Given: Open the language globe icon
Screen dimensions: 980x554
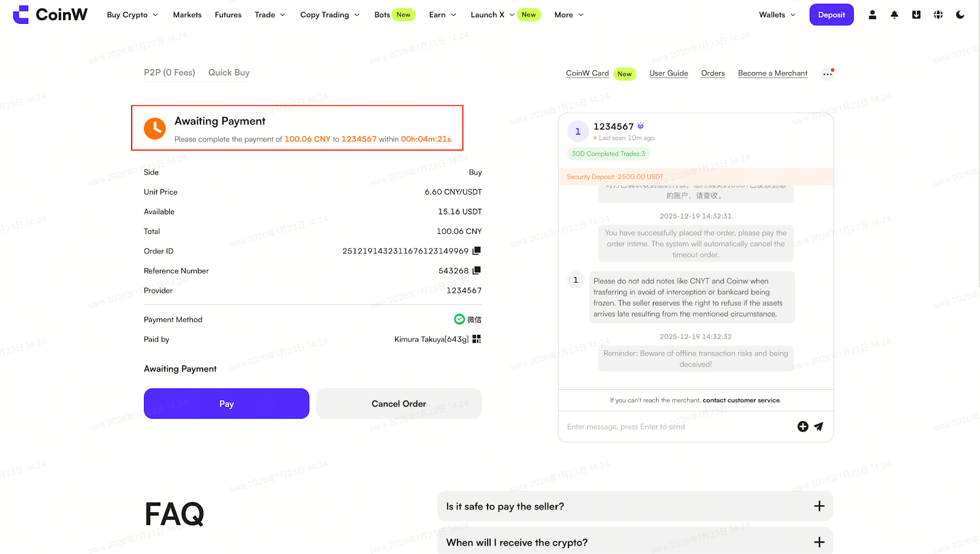Looking at the screenshot, I should coord(938,15).
